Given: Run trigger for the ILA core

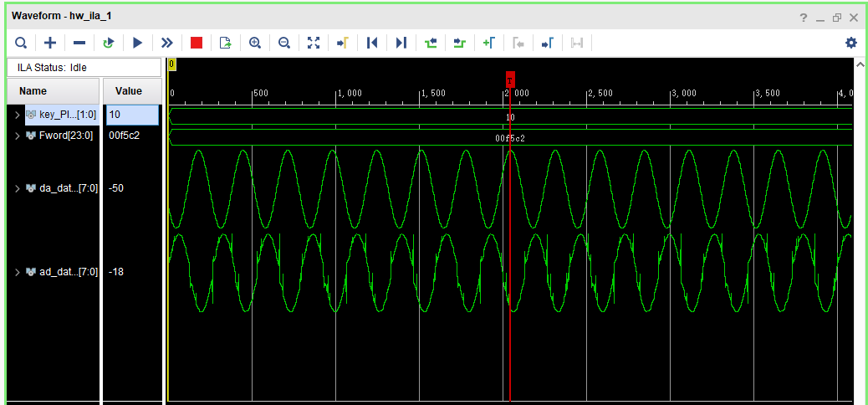Looking at the screenshot, I should (x=138, y=43).
